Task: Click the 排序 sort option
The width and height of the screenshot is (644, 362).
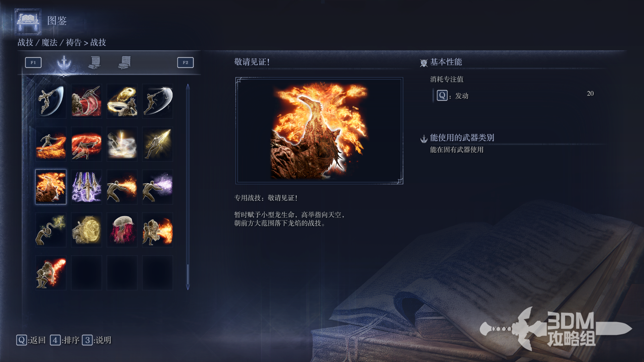Action: pos(65,340)
